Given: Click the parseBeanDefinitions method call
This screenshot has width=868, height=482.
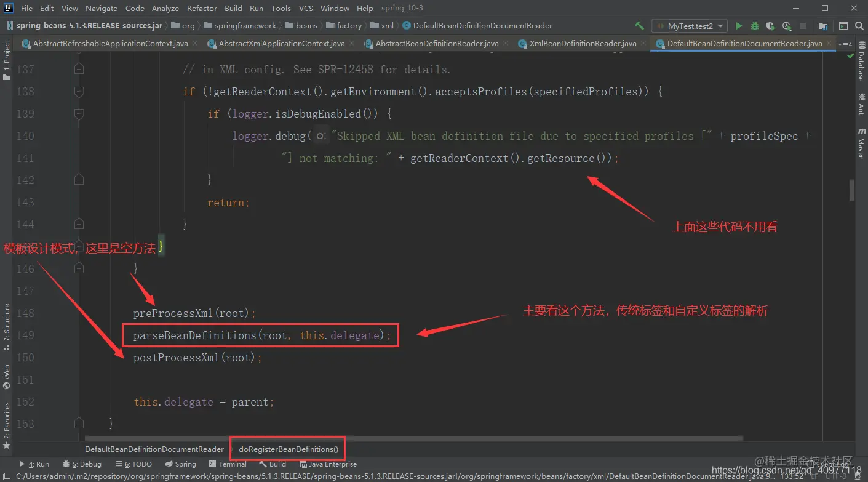Looking at the screenshot, I should coord(263,335).
